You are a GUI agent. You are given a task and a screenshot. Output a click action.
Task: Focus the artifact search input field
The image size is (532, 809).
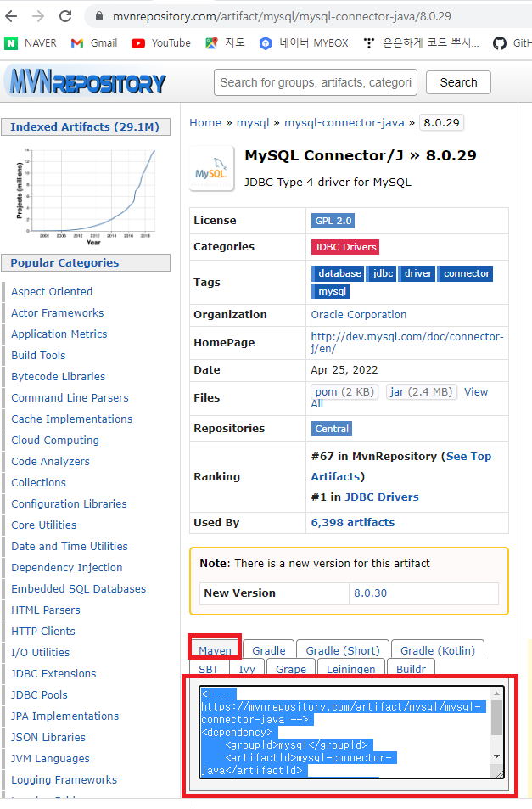pyautogui.click(x=316, y=82)
